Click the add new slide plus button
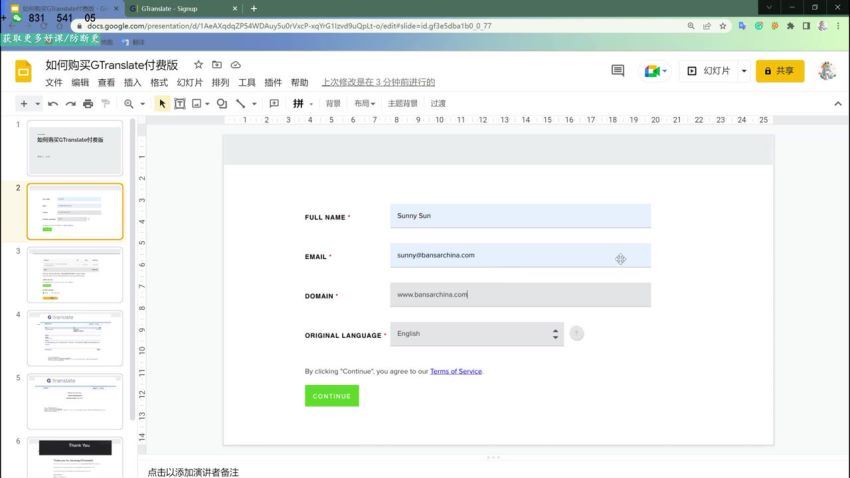This screenshot has width=850, height=478. (24, 104)
